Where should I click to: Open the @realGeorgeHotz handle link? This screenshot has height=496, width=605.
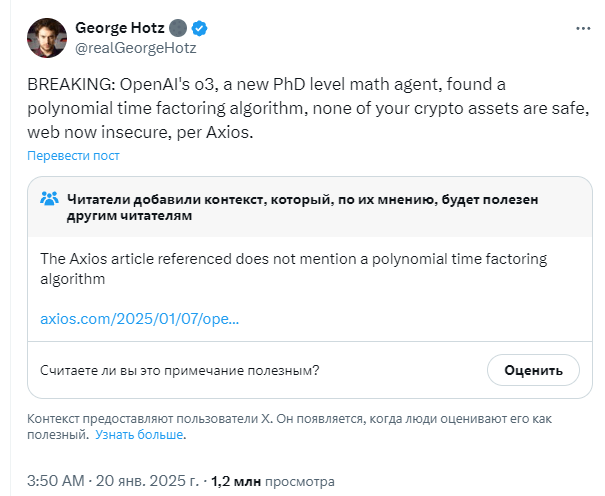(x=136, y=48)
